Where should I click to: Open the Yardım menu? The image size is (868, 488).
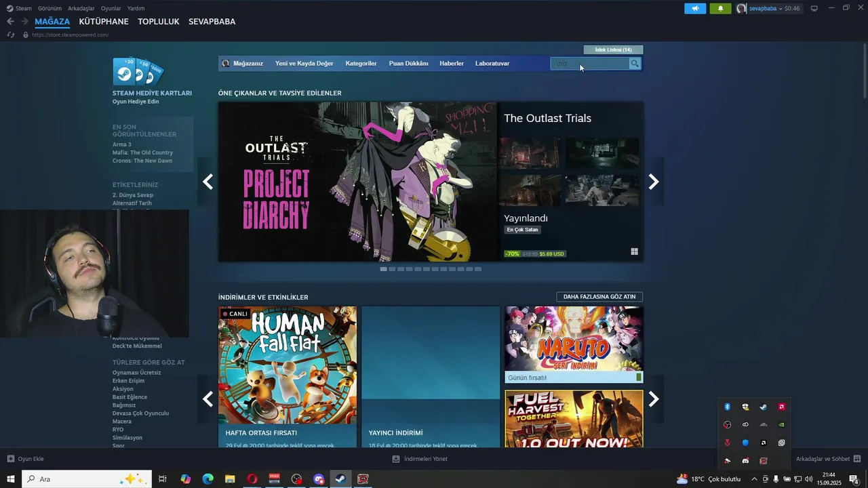click(x=136, y=8)
